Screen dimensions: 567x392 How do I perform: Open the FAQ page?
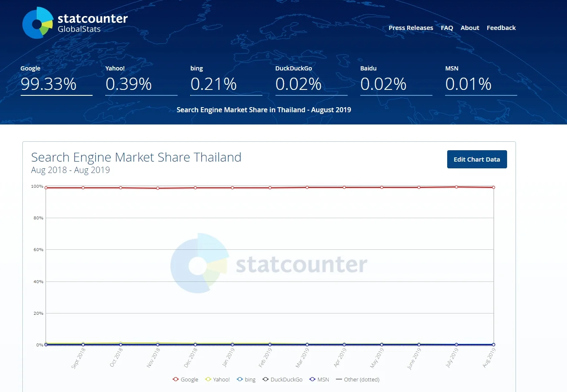coord(447,28)
